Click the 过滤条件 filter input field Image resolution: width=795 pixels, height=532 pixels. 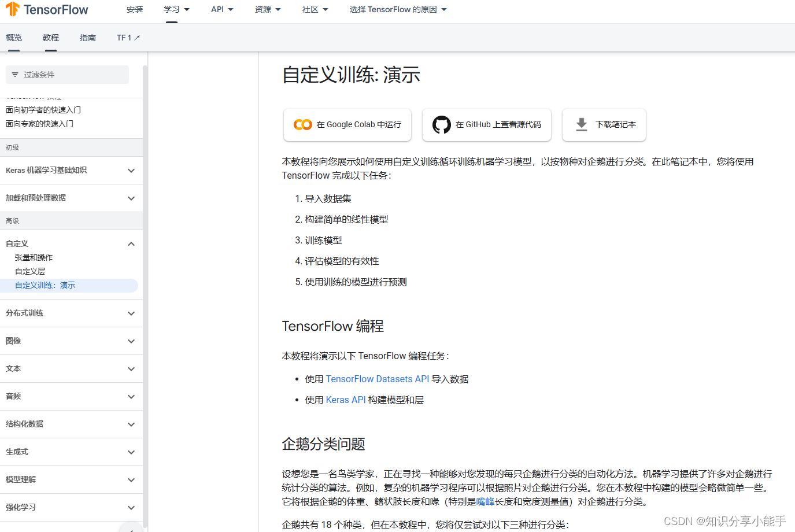point(67,75)
